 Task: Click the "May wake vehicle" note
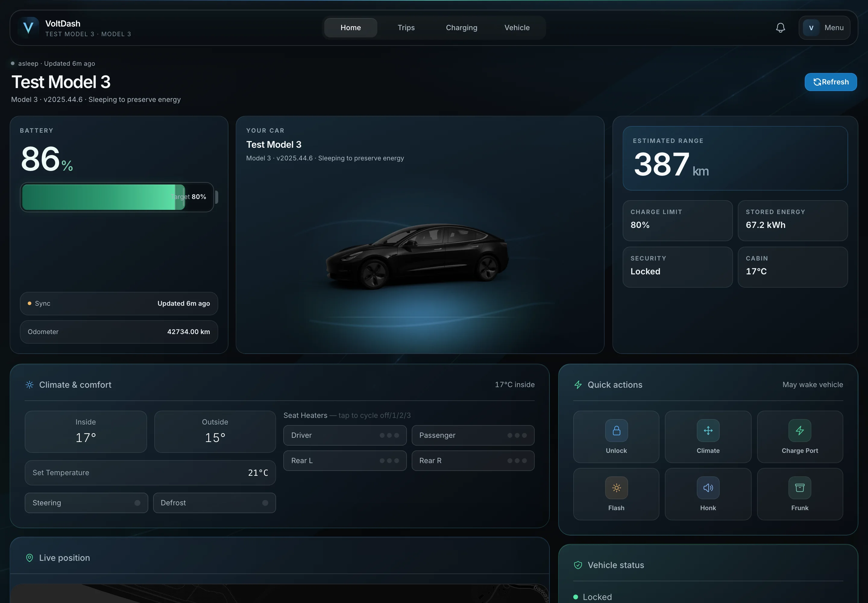point(813,385)
